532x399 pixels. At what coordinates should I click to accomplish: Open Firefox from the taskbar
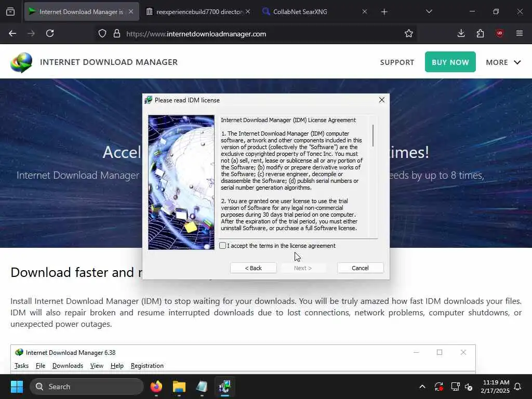point(156,387)
